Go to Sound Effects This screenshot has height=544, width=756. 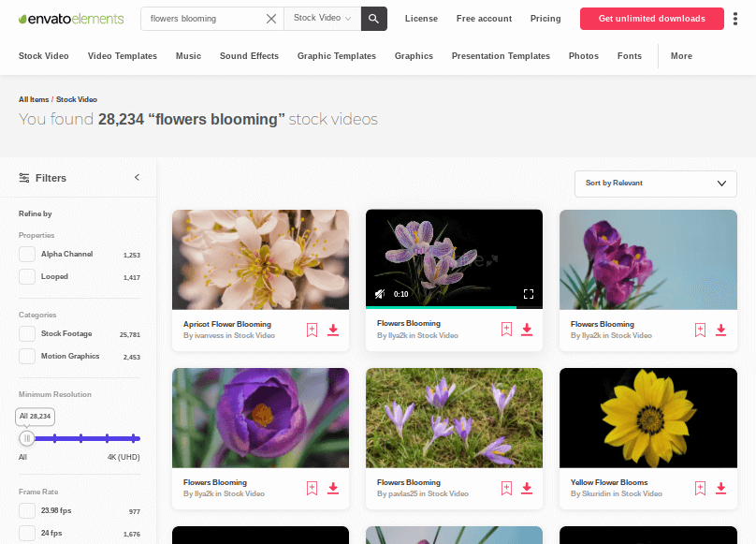coord(249,56)
